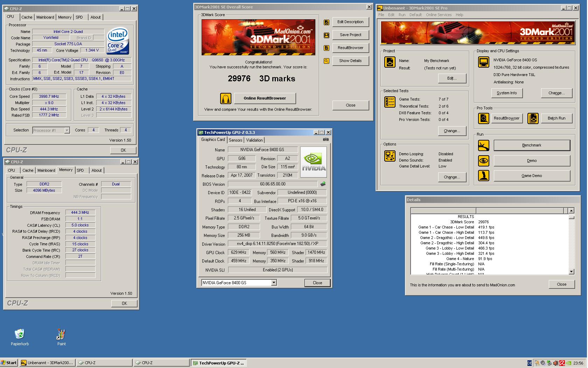
Task: Switch to Validation tab in GPU-Z
Action: pos(254,140)
